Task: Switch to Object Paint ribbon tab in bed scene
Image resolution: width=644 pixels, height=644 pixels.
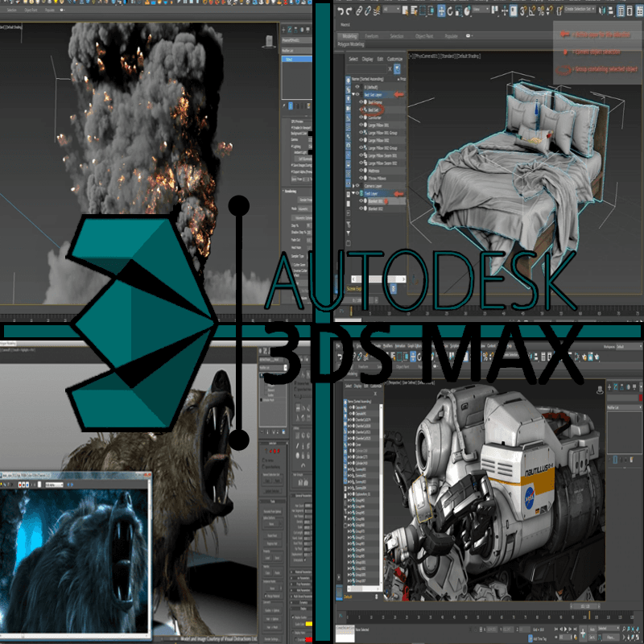Action: pos(424,36)
